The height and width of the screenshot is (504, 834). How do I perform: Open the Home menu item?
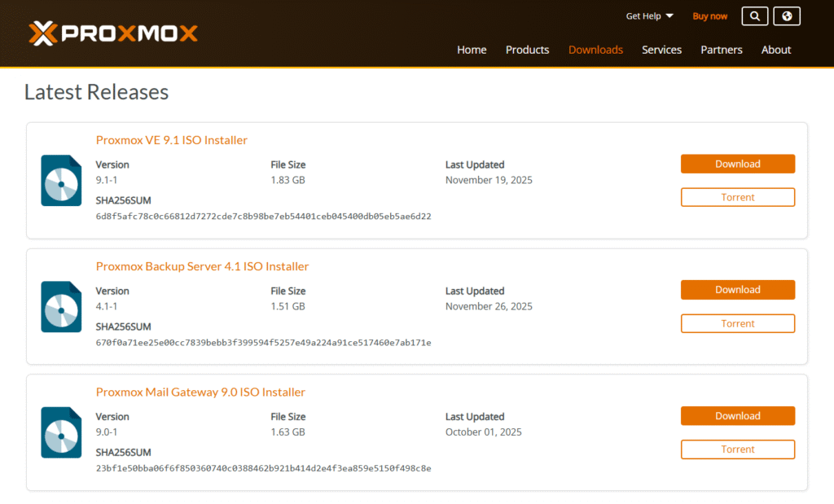coord(472,50)
